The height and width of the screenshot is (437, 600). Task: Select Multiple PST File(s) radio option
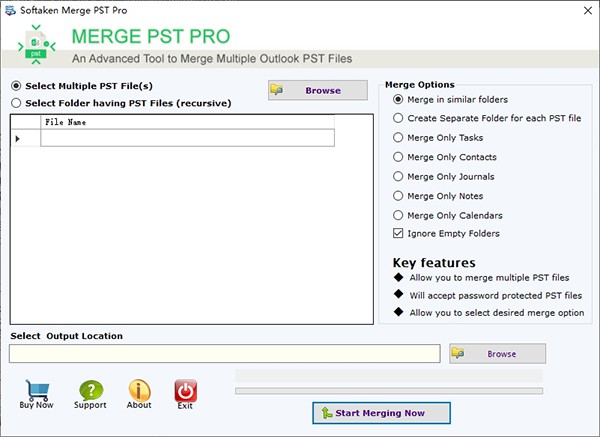click(x=16, y=86)
